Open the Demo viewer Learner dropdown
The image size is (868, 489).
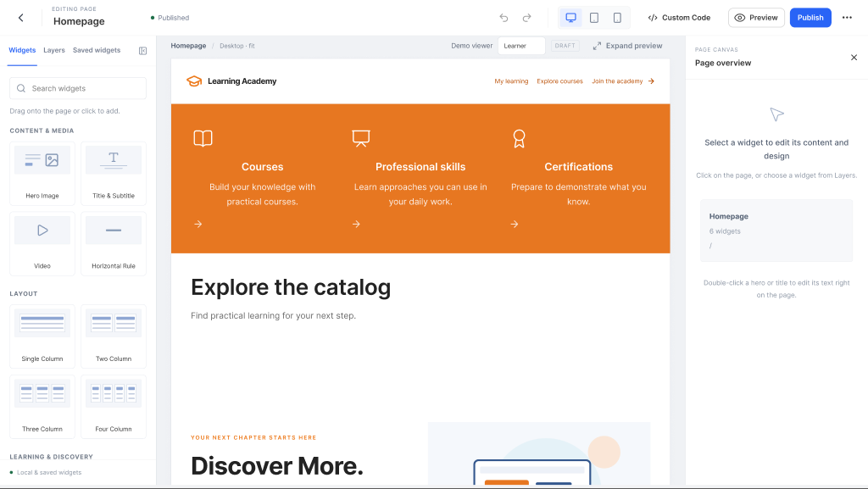click(x=521, y=46)
